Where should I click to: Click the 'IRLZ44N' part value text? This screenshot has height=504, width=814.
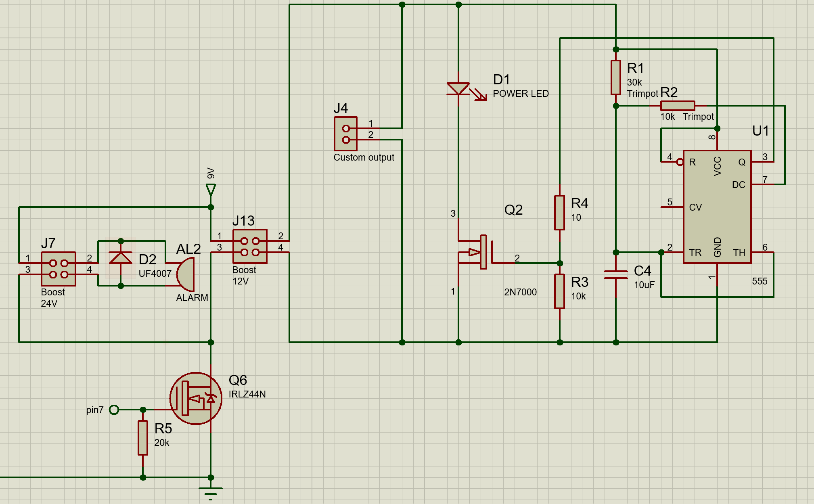click(x=247, y=394)
